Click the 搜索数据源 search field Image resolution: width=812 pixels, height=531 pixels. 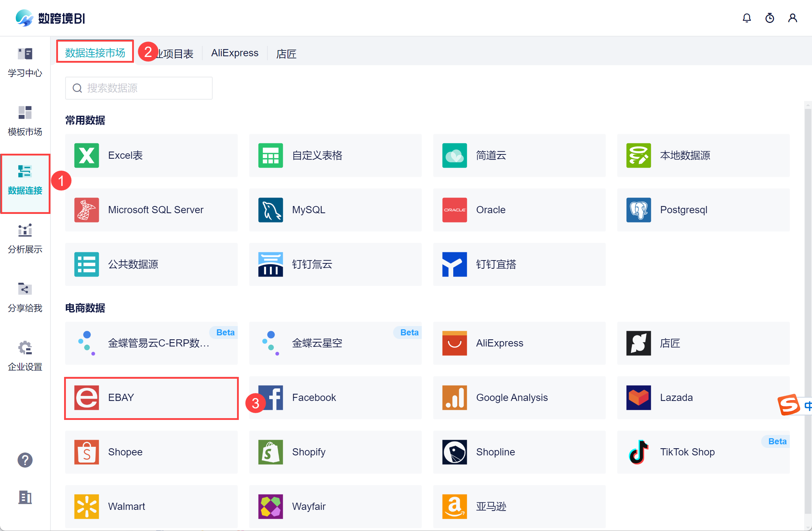139,88
